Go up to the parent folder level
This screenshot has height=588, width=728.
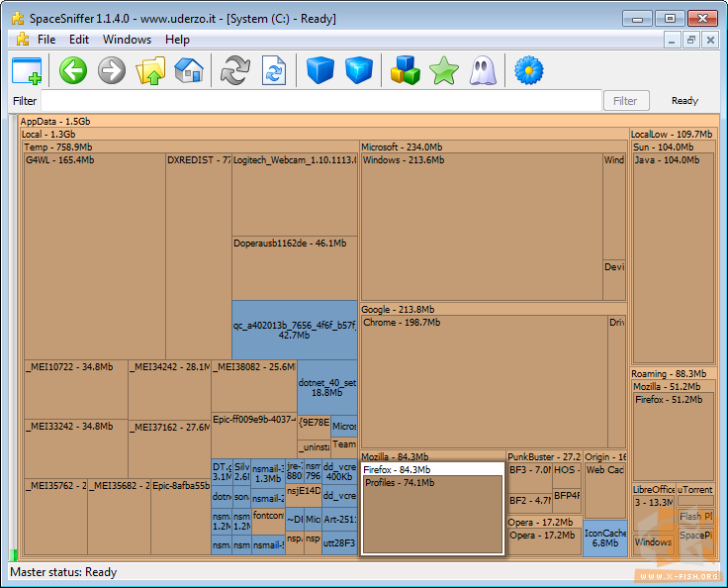pos(150,70)
